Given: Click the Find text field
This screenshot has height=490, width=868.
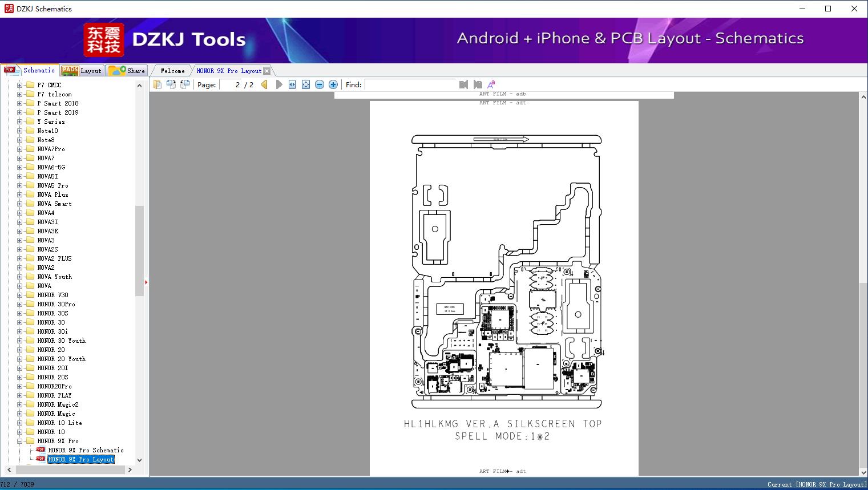Looking at the screenshot, I should coord(410,84).
